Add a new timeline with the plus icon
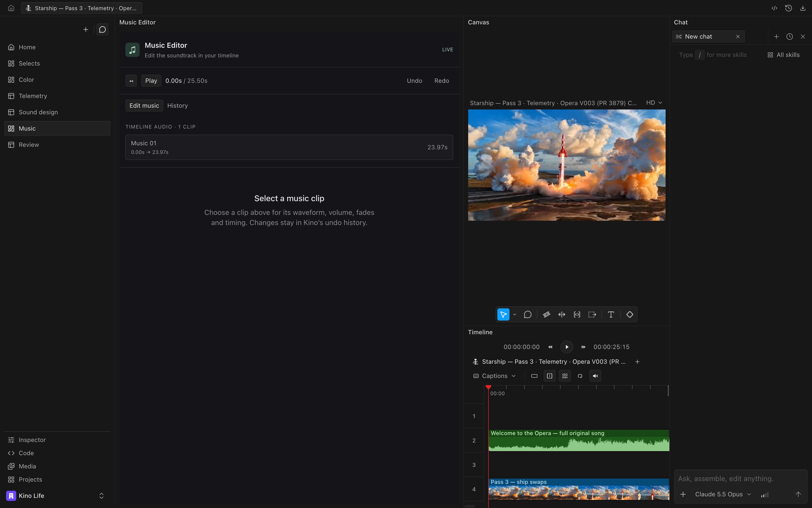Screen dimensions: 812x508 pos(637,362)
